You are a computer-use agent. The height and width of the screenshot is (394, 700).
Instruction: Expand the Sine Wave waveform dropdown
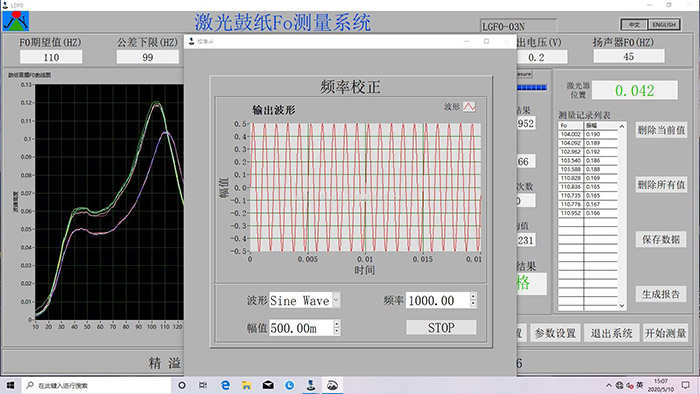tap(337, 300)
